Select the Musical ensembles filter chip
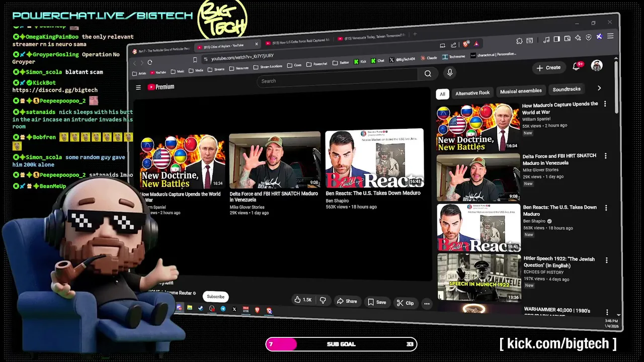Image resolution: width=644 pixels, height=362 pixels. [x=521, y=91]
